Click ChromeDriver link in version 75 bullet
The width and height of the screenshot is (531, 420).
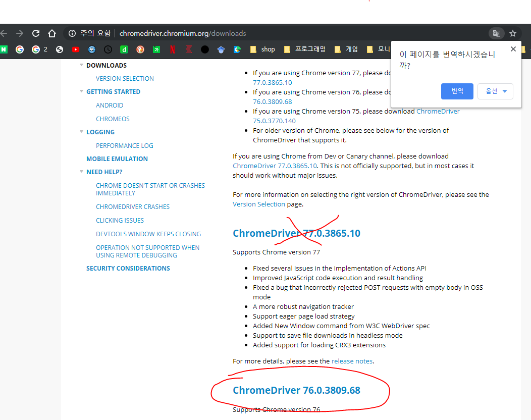438,112
